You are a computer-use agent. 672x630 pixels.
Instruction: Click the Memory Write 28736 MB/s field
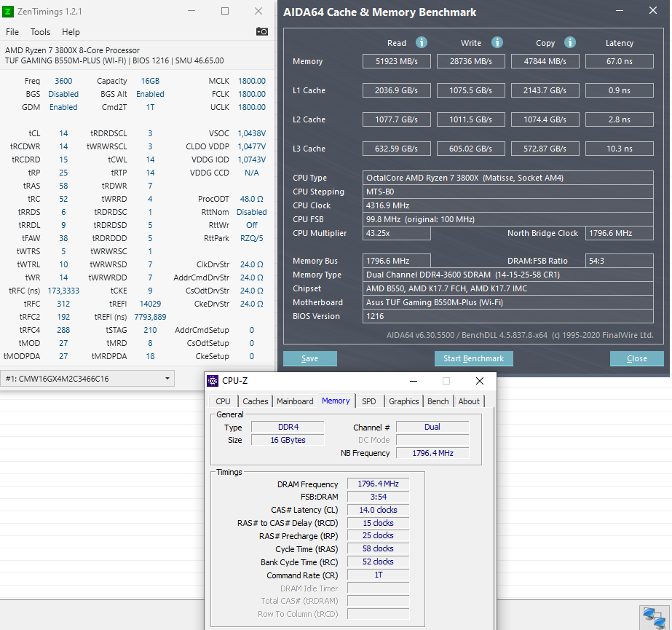click(x=470, y=61)
